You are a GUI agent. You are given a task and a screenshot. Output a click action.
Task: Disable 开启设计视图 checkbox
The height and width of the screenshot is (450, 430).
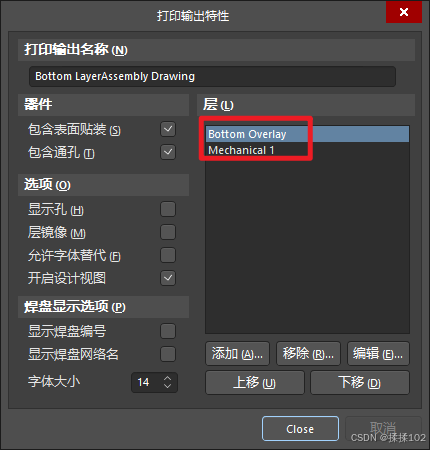(168, 278)
